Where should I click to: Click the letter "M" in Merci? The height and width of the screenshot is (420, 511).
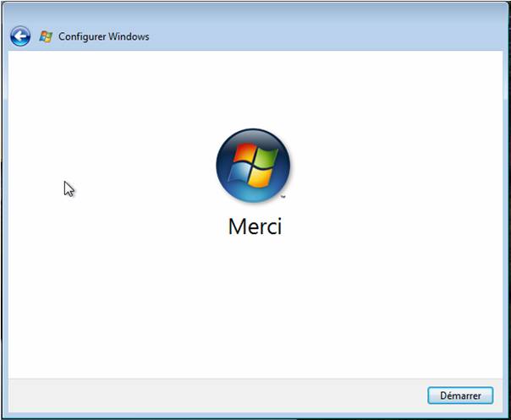(x=237, y=226)
